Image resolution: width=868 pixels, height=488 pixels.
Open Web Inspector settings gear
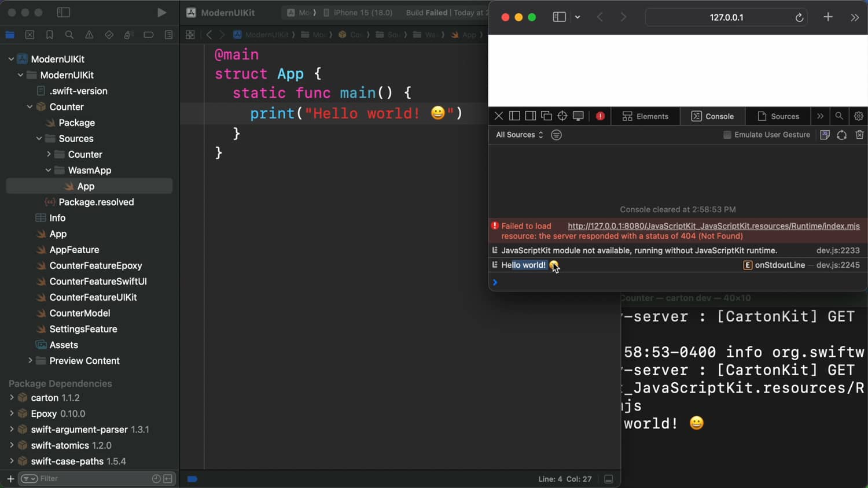(x=859, y=116)
